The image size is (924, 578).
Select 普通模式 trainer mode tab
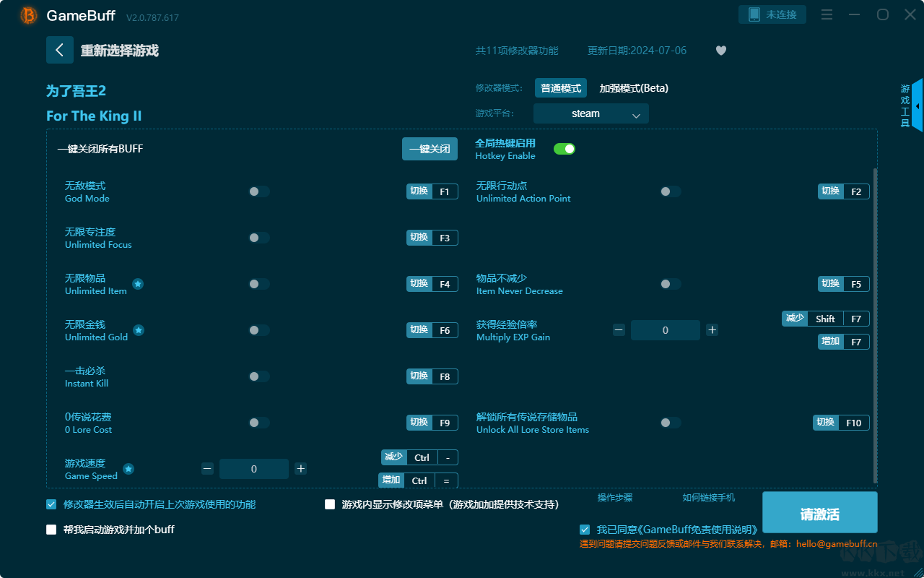pyautogui.click(x=561, y=88)
